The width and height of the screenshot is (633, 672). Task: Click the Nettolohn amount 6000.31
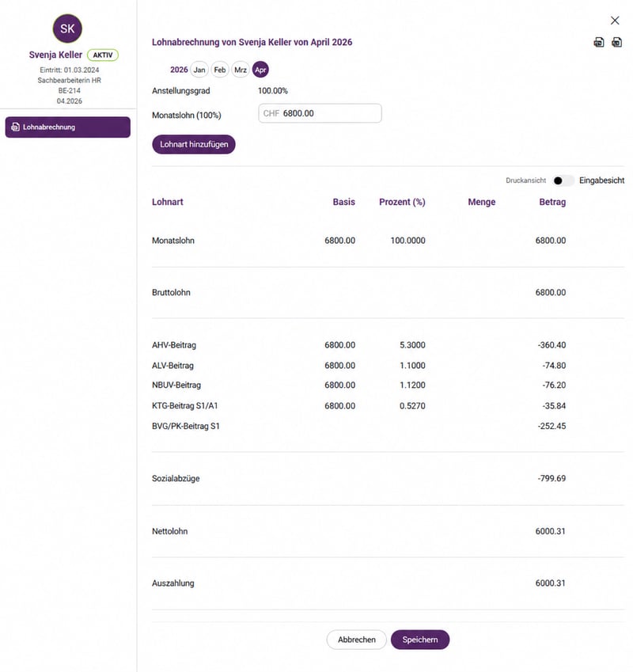coord(551,531)
